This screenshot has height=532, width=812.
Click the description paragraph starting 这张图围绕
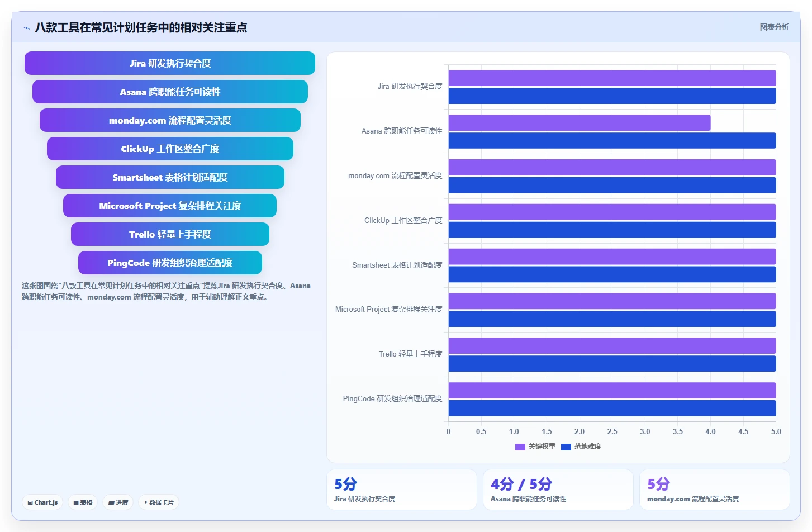[166, 291]
